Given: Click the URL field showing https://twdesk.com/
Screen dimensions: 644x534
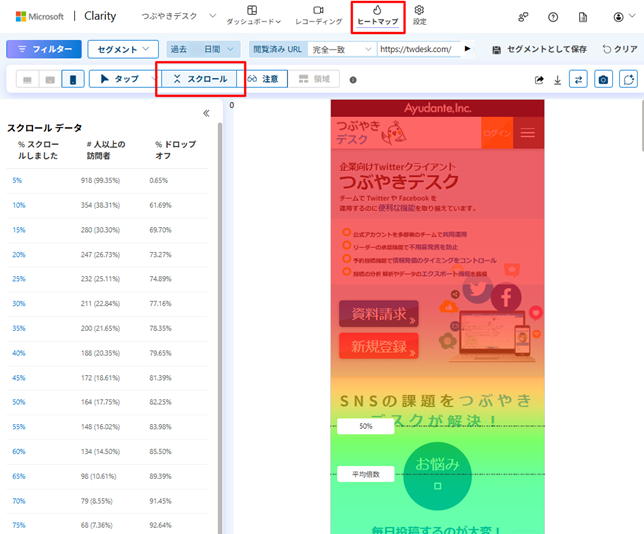Looking at the screenshot, I should 418,49.
